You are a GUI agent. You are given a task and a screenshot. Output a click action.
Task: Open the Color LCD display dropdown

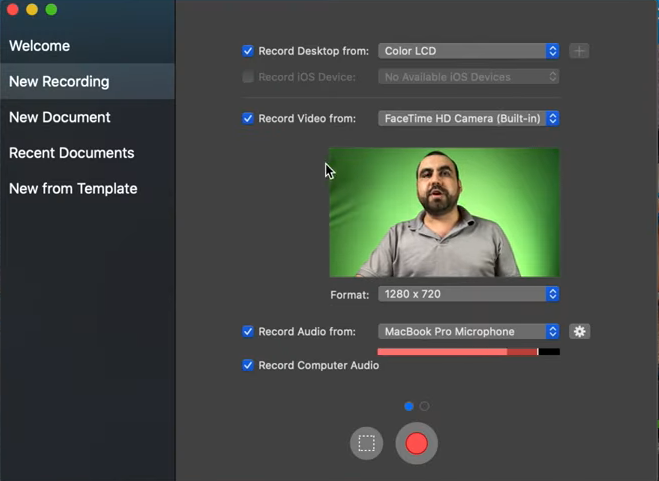coord(469,51)
